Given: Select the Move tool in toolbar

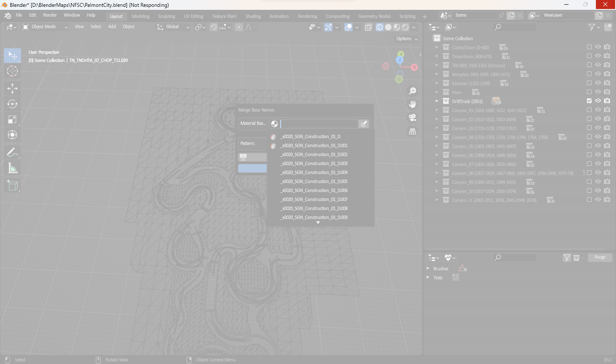Looking at the screenshot, I should coord(12,89).
